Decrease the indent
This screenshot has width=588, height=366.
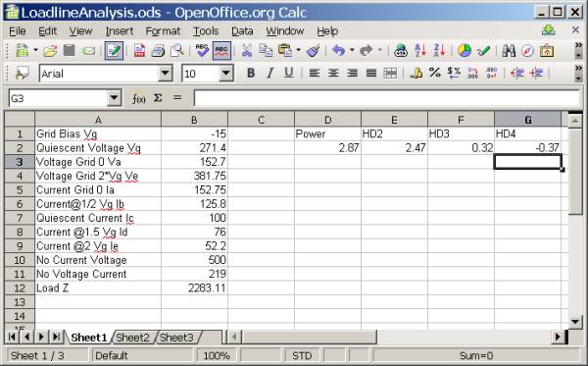[x=517, y=73]
